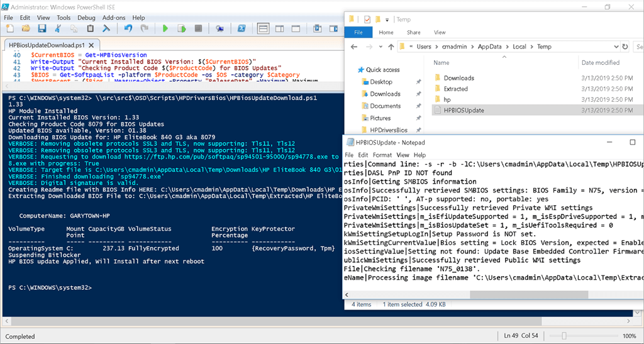Show script pane maximized layout

coord(296,28)
